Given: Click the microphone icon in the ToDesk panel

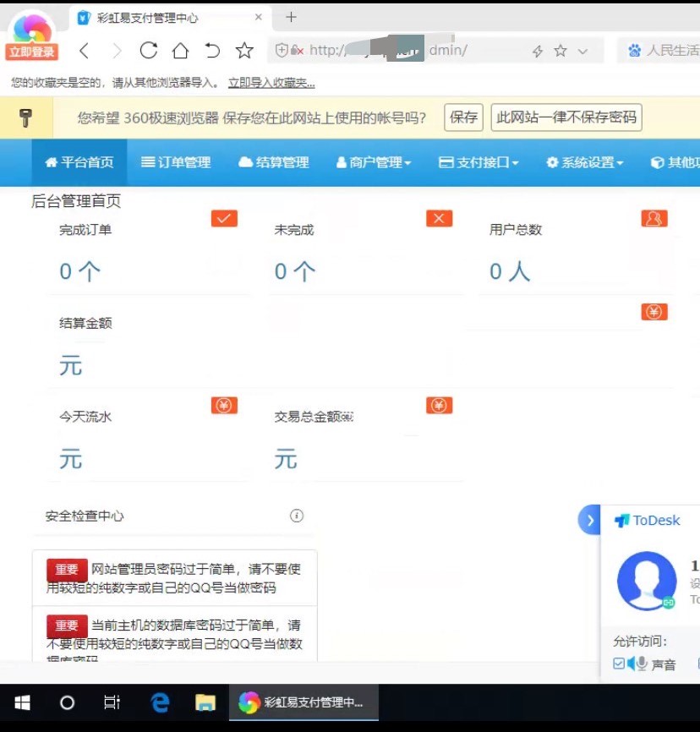Looking at the screenshot, I should [640, 664].
